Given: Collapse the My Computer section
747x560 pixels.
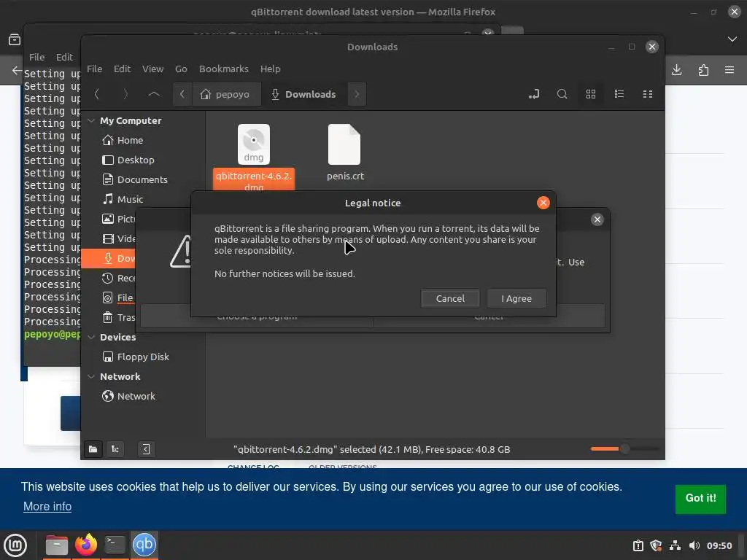Looking at the screenshot, I should [91, 121].
